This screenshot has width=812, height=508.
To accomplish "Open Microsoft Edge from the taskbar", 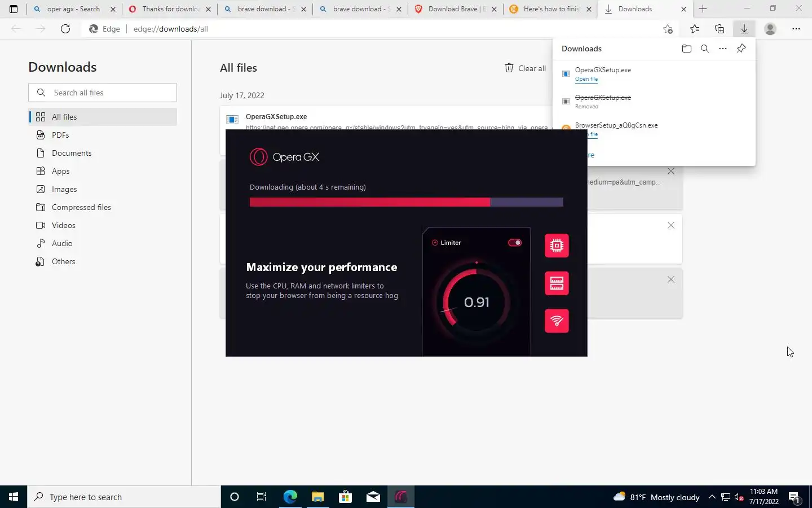I will [x=290, y=497].
